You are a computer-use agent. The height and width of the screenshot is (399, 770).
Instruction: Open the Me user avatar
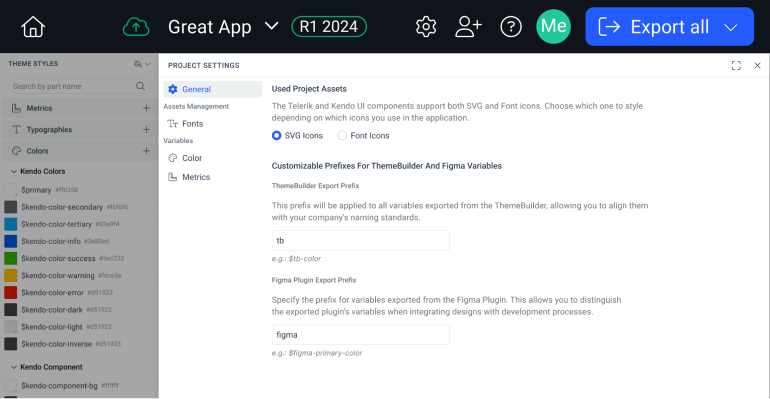[x=553, y=27]
